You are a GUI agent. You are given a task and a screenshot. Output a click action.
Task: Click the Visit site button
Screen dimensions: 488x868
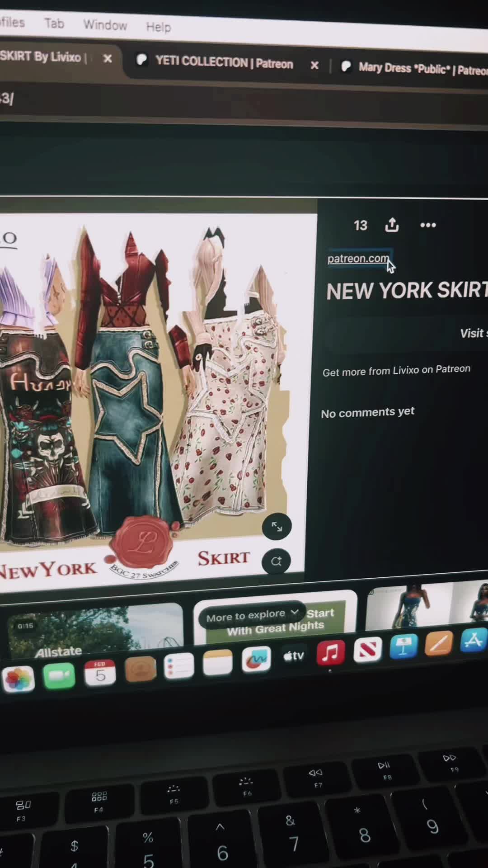(x=474, y=334)
